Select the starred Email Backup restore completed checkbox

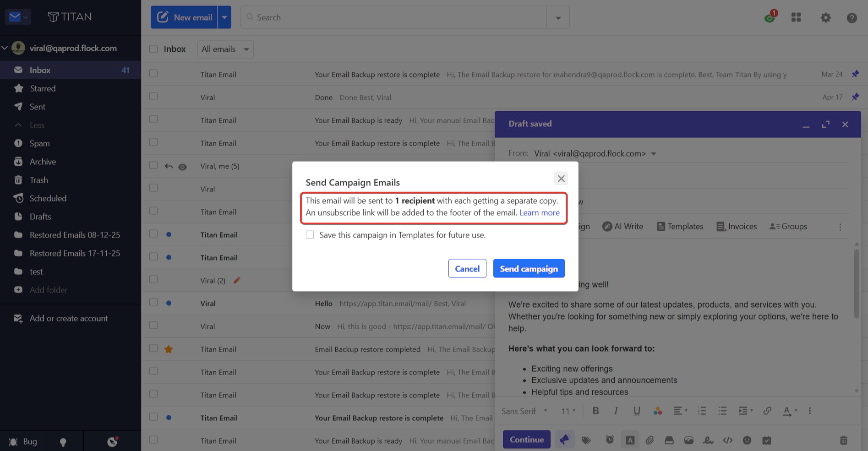coord(153,348)
